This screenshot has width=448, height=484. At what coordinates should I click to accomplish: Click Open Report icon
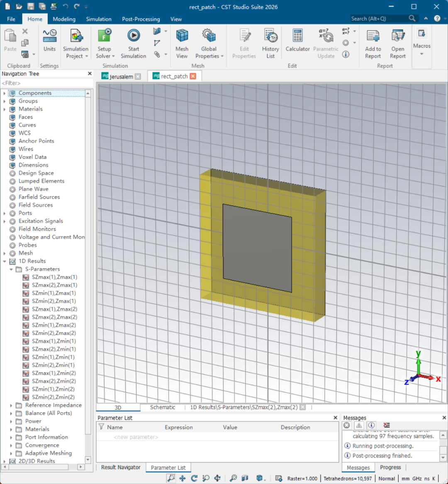tap(398, 36)
